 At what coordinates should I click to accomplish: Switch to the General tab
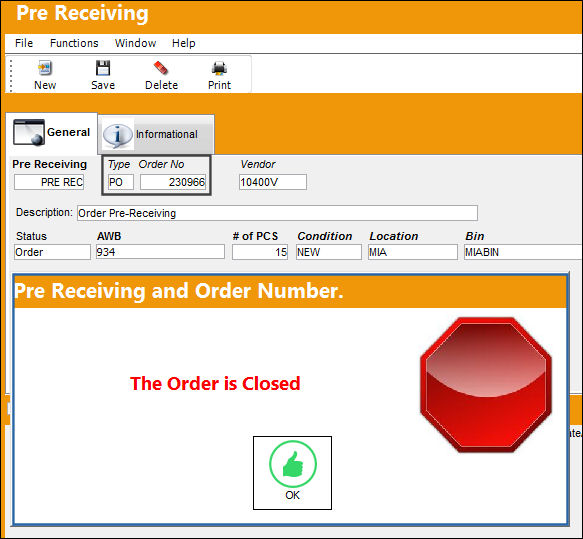click(x=52, y=133)
